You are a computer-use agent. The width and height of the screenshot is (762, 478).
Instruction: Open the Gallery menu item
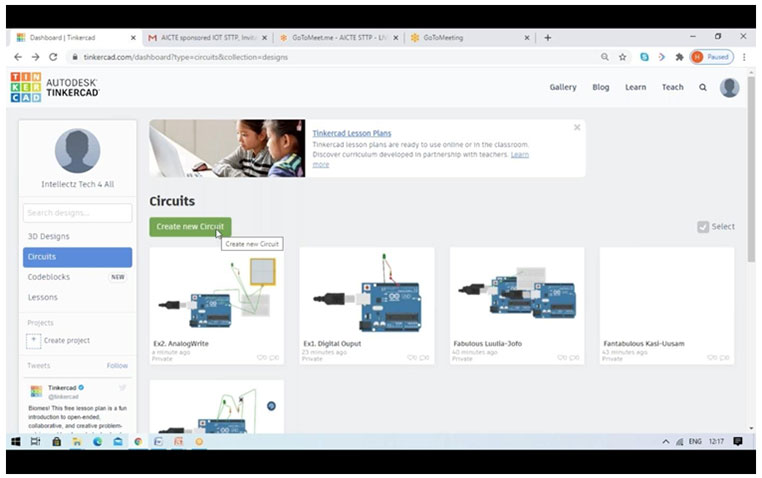563,87
